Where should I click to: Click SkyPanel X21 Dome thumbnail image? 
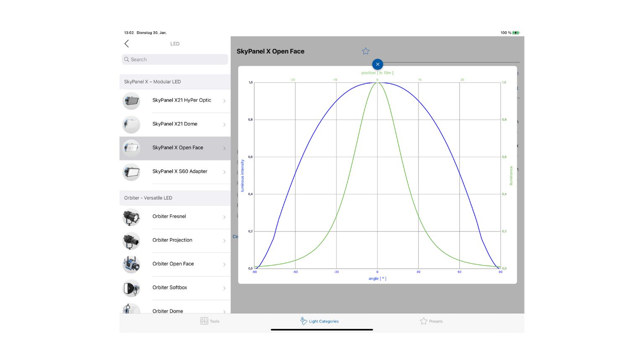tap(131, 124)
